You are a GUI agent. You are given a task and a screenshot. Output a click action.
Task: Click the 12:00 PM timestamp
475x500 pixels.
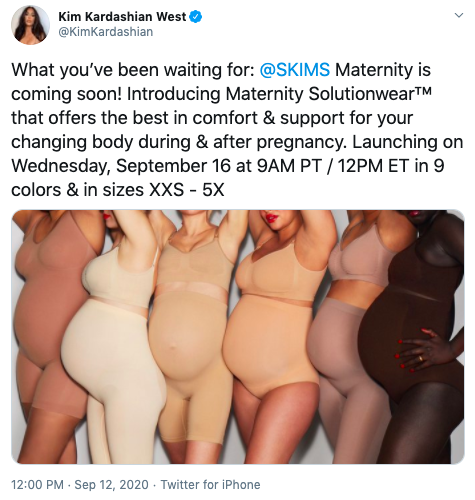[x=37, y=484]
